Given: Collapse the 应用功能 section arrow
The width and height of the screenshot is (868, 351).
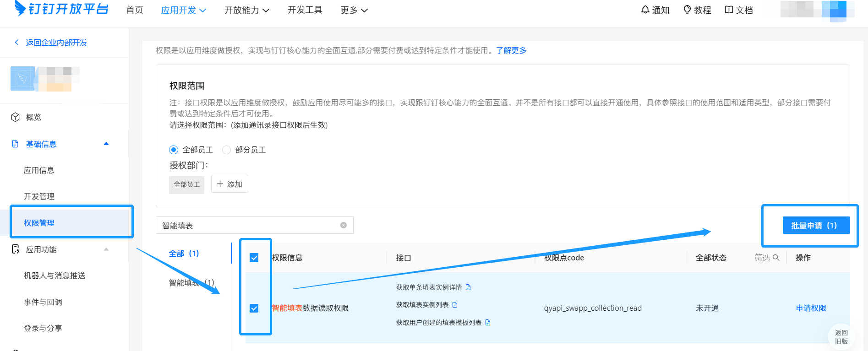Looking at the screenshot, I should pos(106,249).
